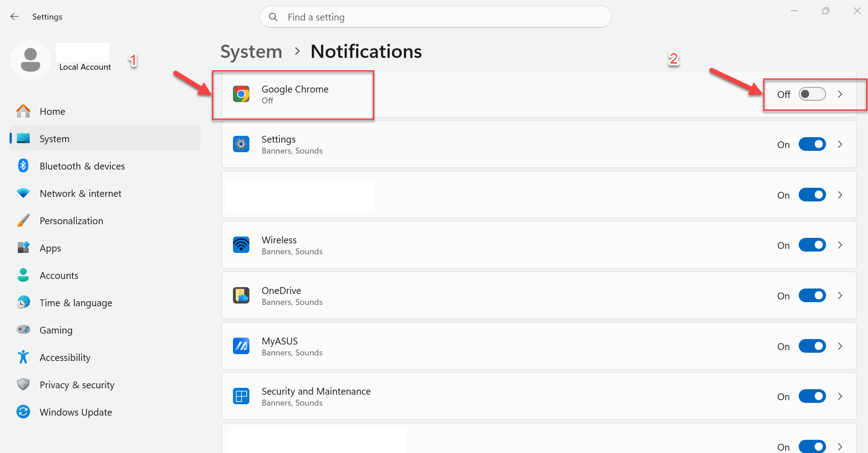Click the OneDrive row title
The image size is (868, 453).
click(x=281, y=290)
